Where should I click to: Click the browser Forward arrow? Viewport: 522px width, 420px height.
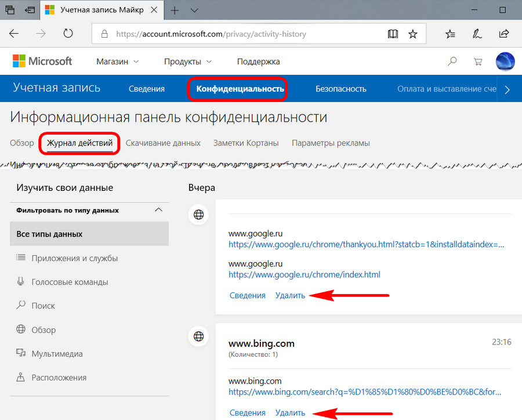click(41, 34)
